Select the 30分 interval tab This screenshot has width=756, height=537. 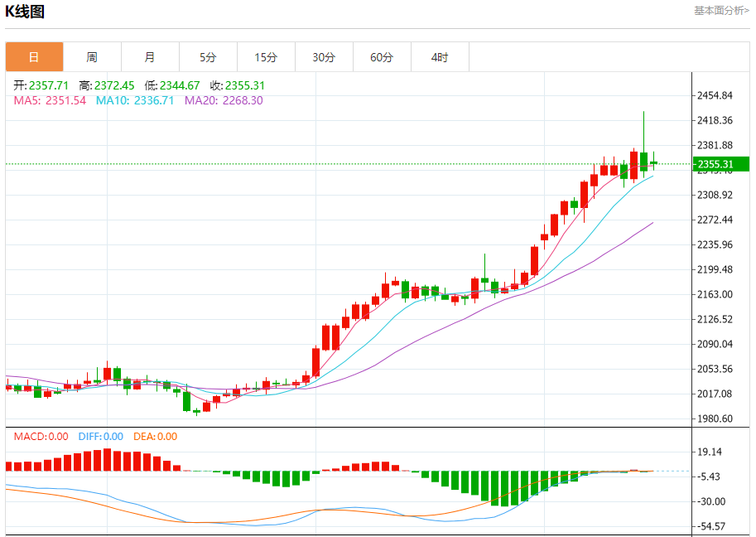pos(324,57)
